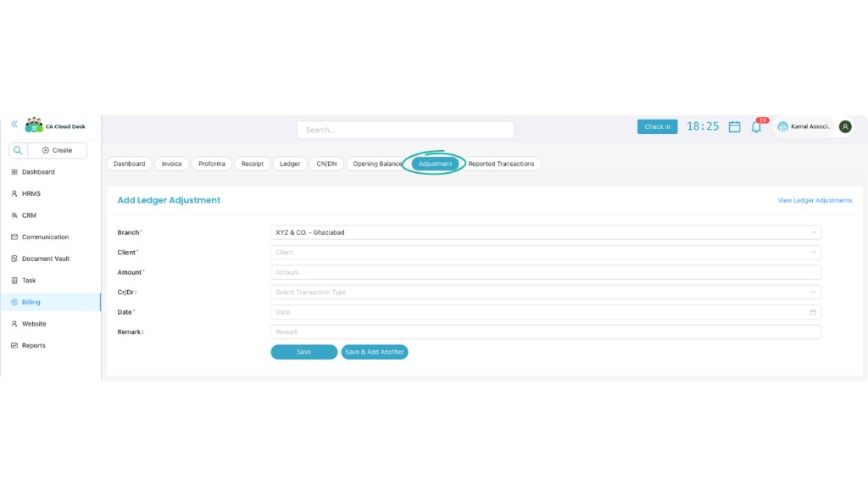Open the Reported Transactions tab
868x496 pixels.
coord(501,164)
